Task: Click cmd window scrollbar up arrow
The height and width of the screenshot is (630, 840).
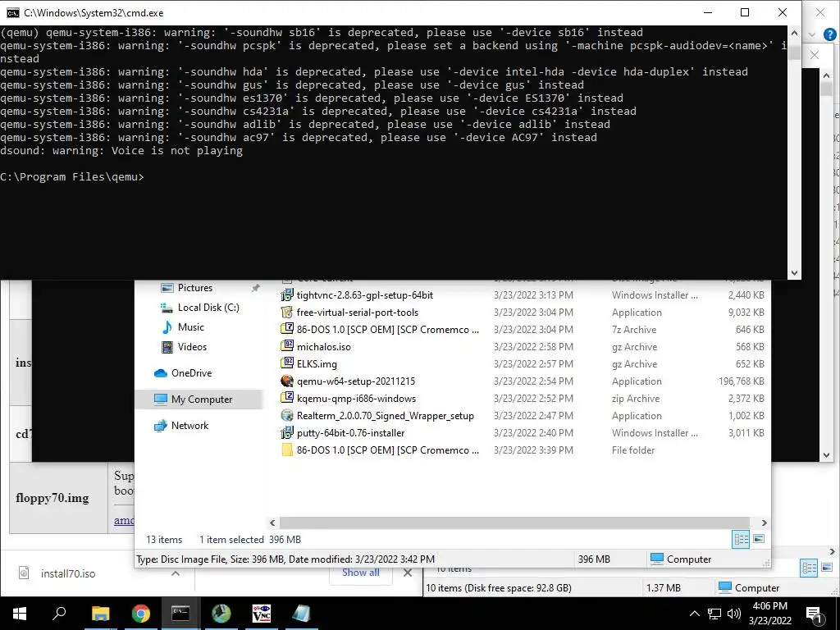Action: pos(794,33)
